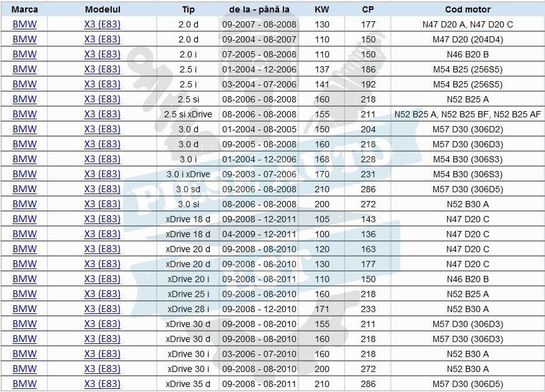Viewport: 545px width, 392px height.
Task: Select engine code 'M57 D30 (306D2)'
Action: pyautogui.click(x=468, y=129)
